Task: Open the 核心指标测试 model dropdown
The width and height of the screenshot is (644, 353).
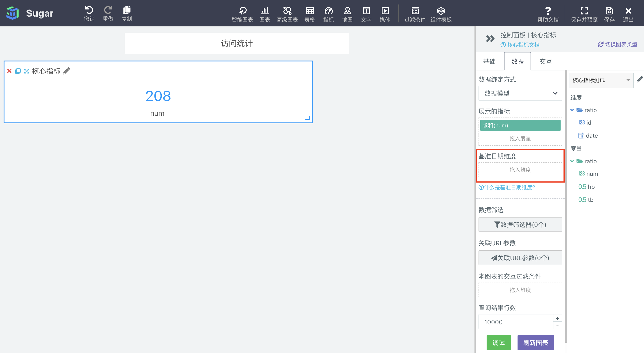Action: (x=601, y=80)
